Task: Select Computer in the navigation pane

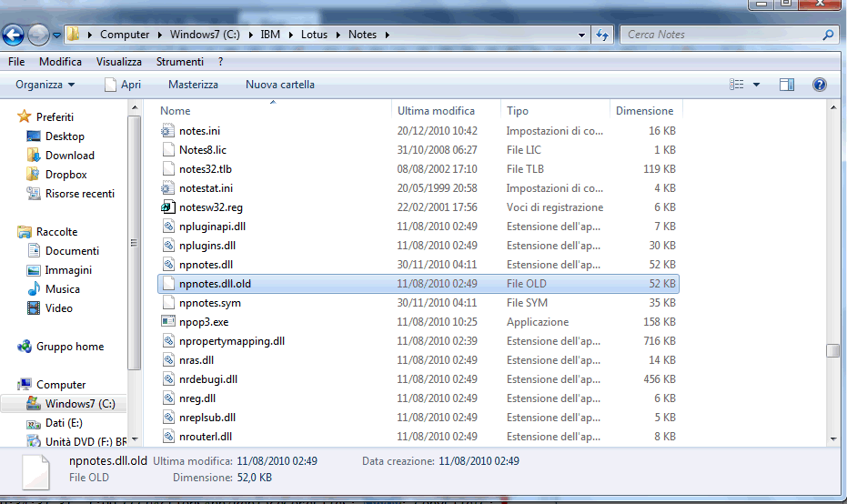Action: pos(61,385)
